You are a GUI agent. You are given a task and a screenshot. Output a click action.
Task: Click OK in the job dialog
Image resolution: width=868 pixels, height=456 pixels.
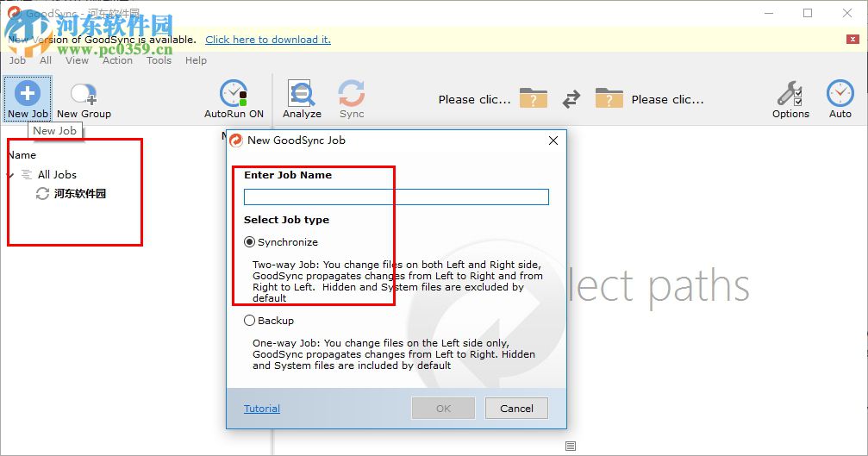click(443, 409)
